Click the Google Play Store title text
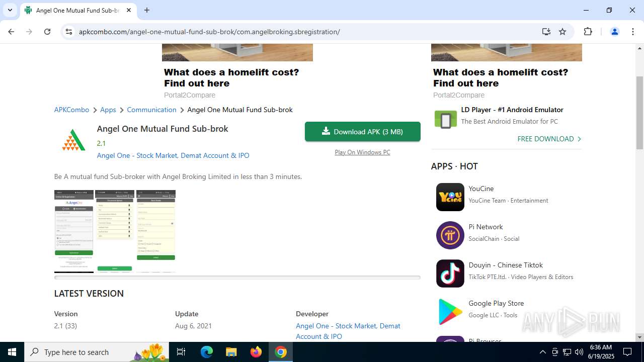The width and height of the screenshot is (644, 362). (x=496, y=303)
